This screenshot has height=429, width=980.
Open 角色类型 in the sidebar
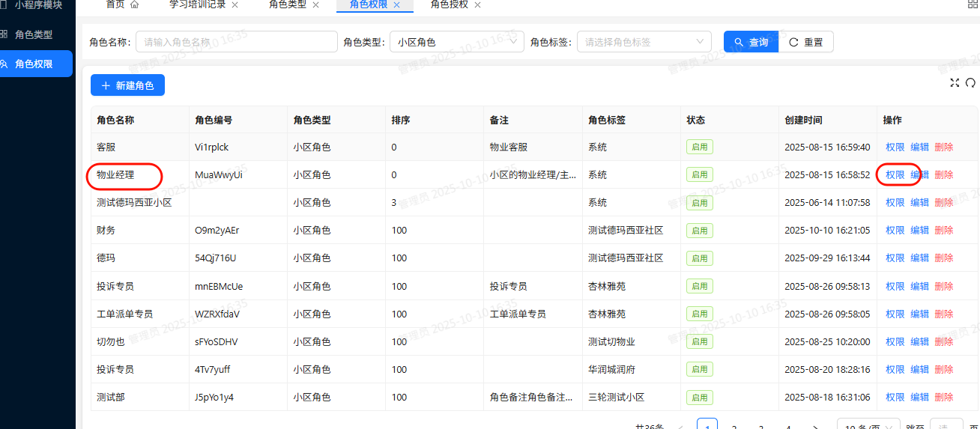tap(34, 34)
